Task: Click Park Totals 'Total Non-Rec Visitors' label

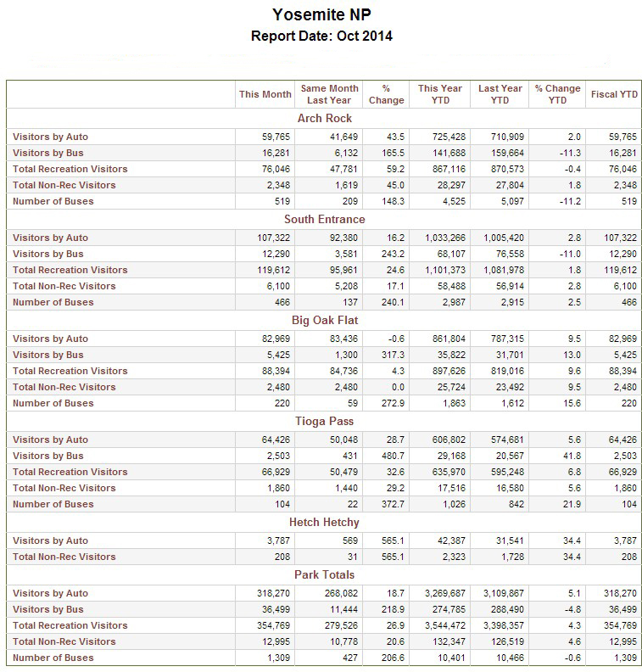Action: (64, 642)
